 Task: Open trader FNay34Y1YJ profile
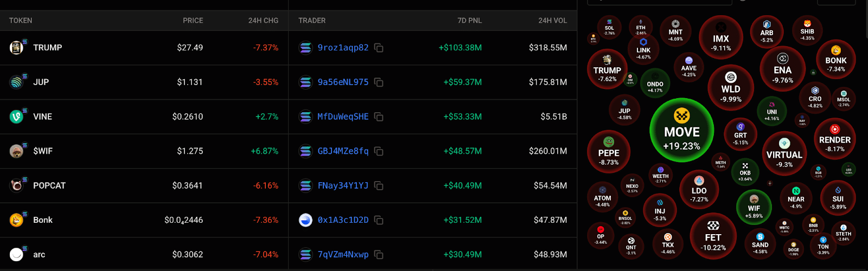pos(343,185)
